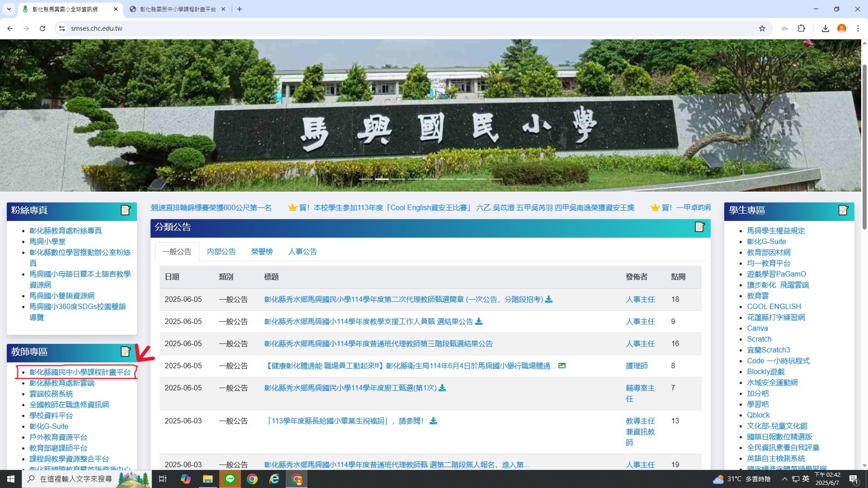Click the edit icon in 教師專區 header
868x488 pixels.
[x=126, y=352]
